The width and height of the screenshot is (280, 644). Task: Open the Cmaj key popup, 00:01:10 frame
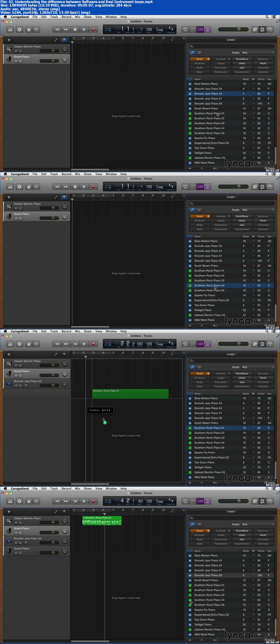159,30
